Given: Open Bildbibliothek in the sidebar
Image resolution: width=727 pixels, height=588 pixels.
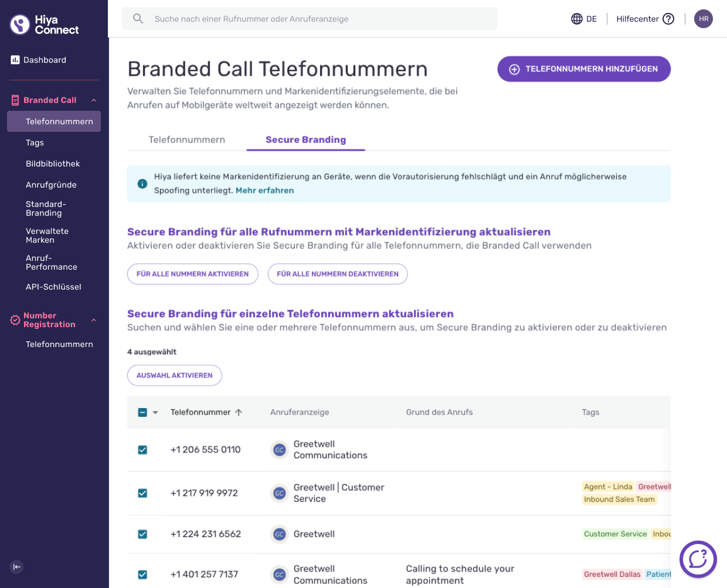Looking at the screenshot, I should [53, 164].
